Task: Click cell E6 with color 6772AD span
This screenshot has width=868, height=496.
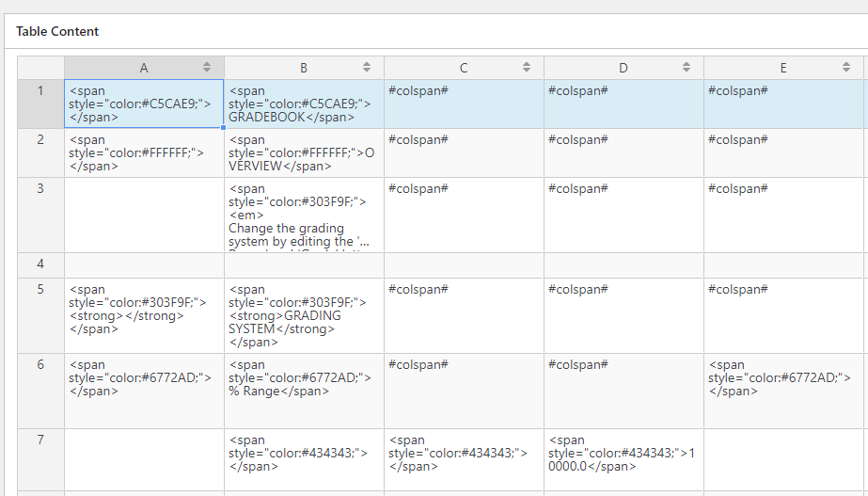Action: pyautogui.click(x=783, y=391)
